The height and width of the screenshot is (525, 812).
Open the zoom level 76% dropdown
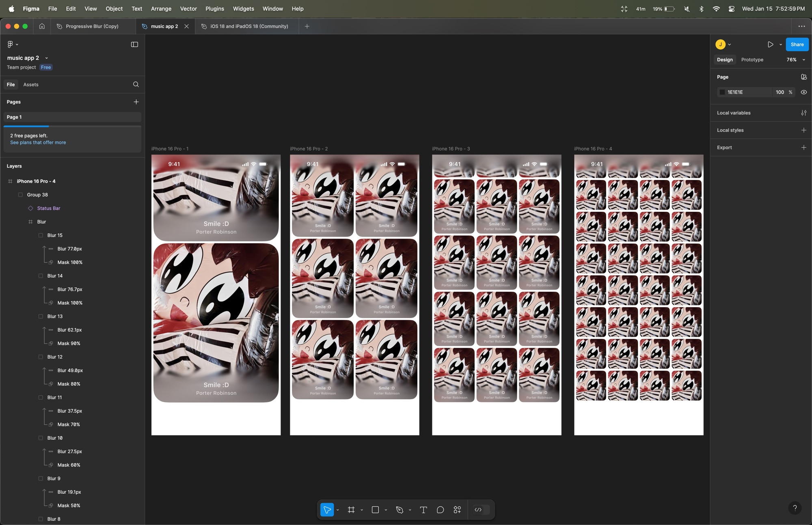click(796, 60)
